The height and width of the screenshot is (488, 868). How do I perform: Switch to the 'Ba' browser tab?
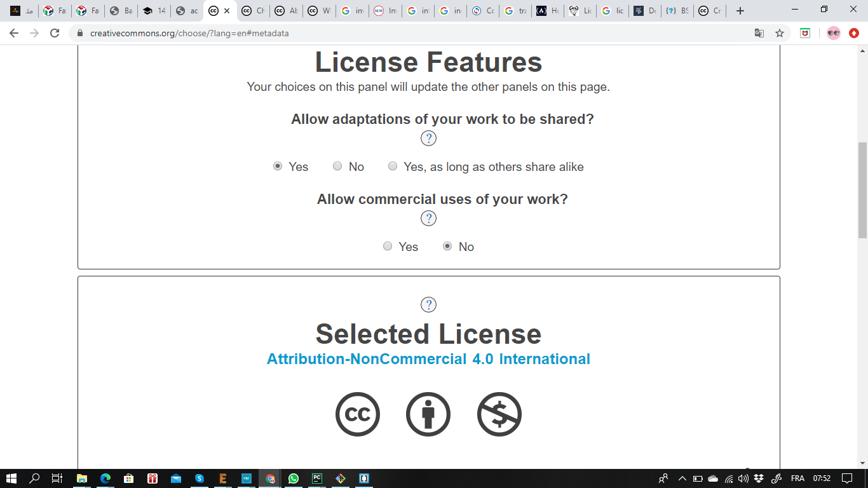(x=121, y=11)
